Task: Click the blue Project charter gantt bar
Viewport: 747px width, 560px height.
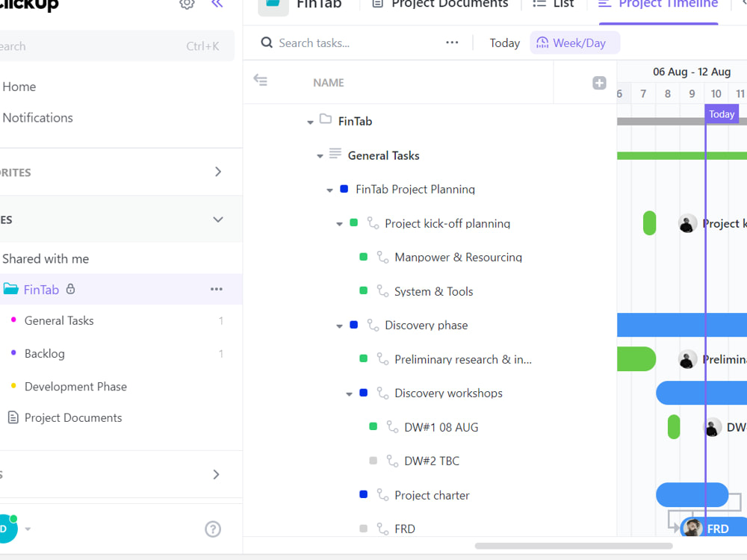Action: coord(692,495)
